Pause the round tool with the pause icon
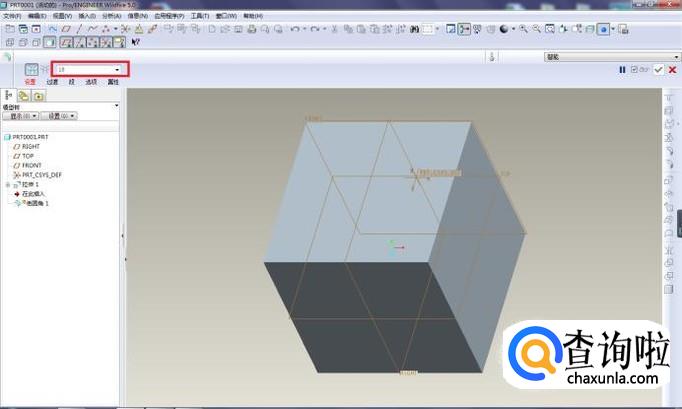 coord(622,70)
